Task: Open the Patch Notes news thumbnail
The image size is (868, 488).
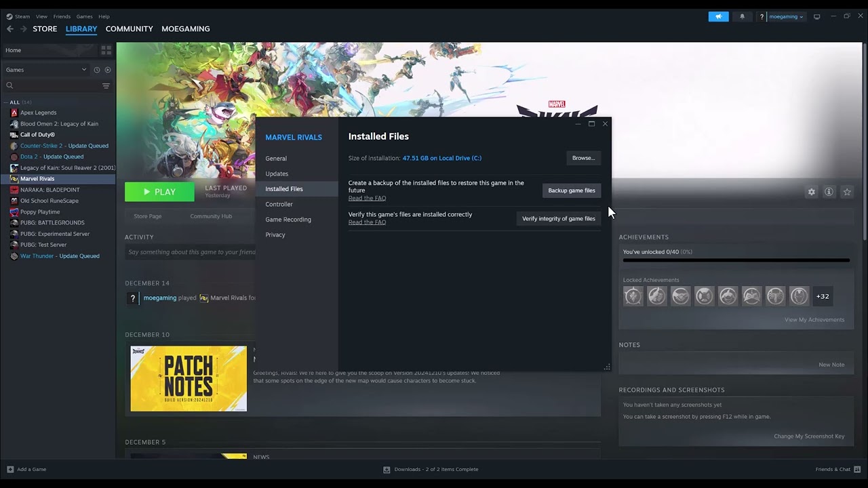Action: (189, 379)
